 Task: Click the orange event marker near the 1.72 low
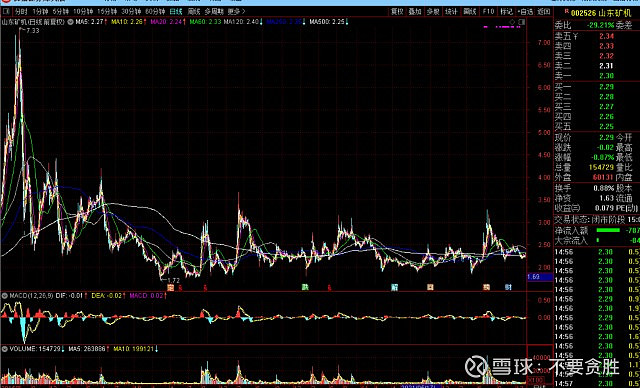pyautogui.click(x=171, y=288)
